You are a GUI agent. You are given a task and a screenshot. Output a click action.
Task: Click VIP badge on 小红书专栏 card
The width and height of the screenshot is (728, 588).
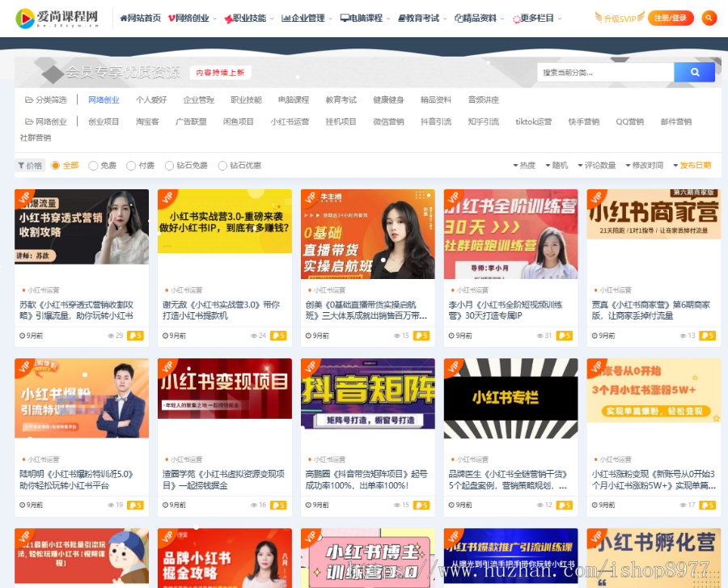click(x=453, y=367)
